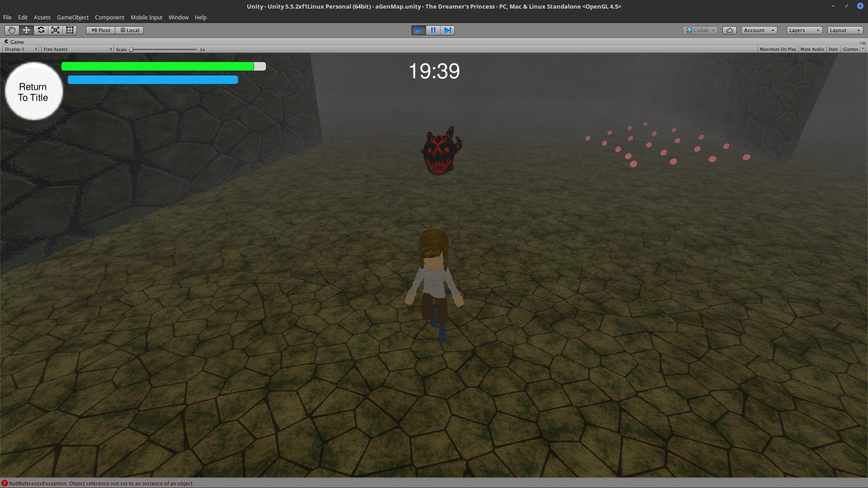Viewport: 868px width, 488px height.
Task: Open the Layout dropdown
Action: click(845, 30)
